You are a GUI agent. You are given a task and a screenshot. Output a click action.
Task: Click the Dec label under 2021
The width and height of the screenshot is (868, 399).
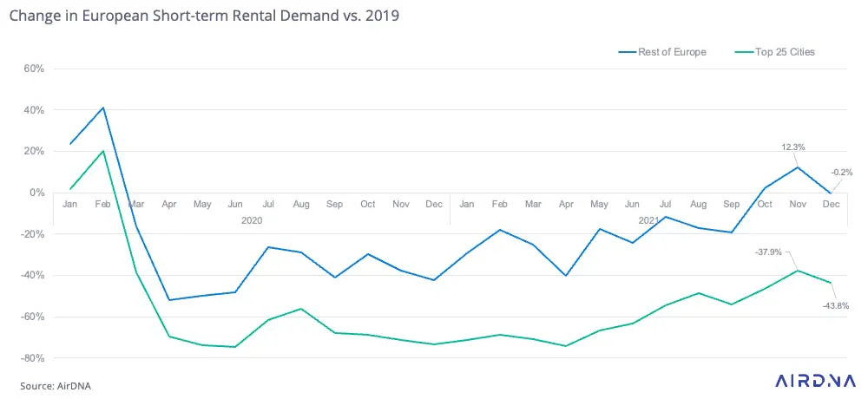tap(831, 204)
